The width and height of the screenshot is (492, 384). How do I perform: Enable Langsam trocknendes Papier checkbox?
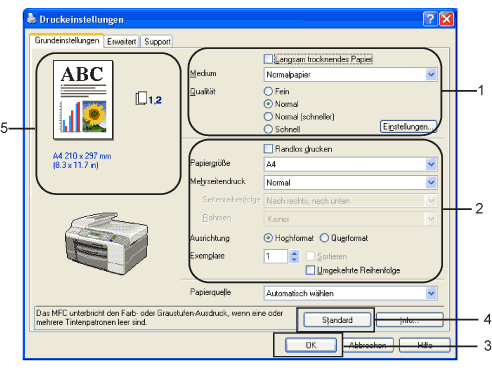[x=268, y=59]
